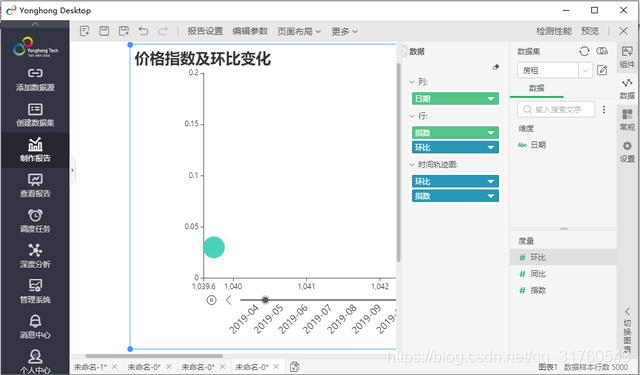Pause the timeline animation

(211, 300)
